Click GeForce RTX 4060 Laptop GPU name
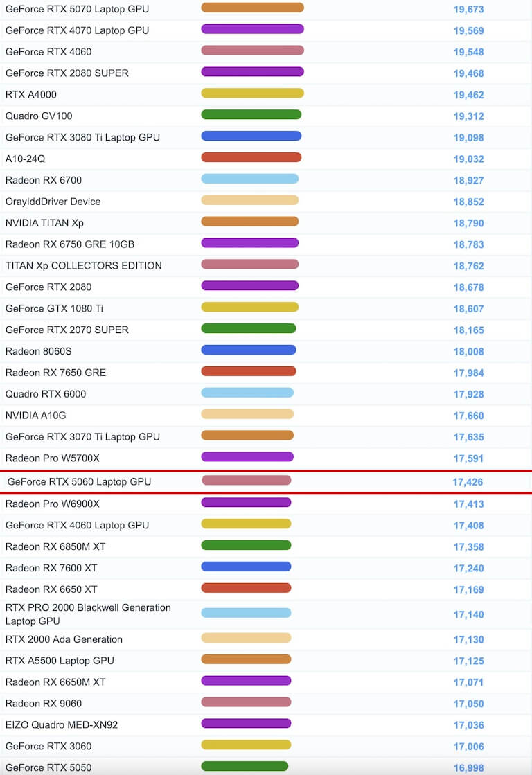Screen dimensions: 532x775 point(77,525)
